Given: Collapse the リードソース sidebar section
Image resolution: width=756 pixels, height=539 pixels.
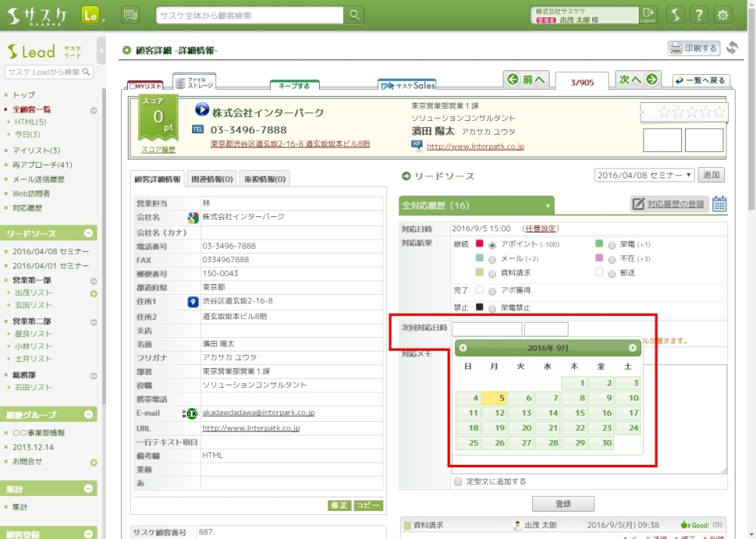Looking at the screenshot, I should 88,233.
